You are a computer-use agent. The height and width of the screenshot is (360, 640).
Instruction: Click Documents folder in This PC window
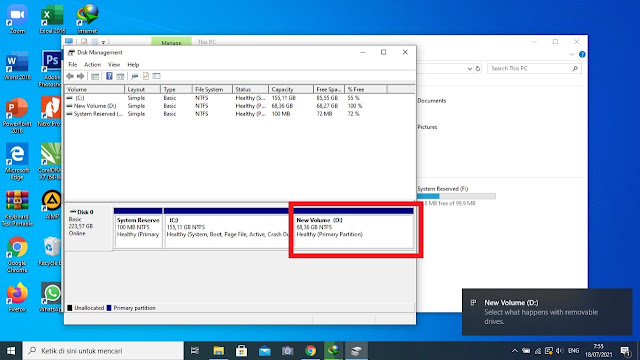(431, 101)
